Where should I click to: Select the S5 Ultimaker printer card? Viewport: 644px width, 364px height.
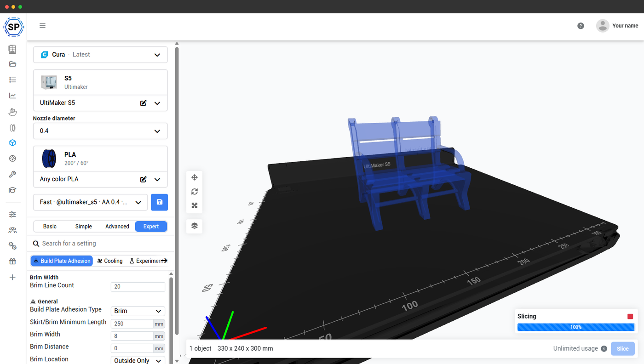click(100, 83)
